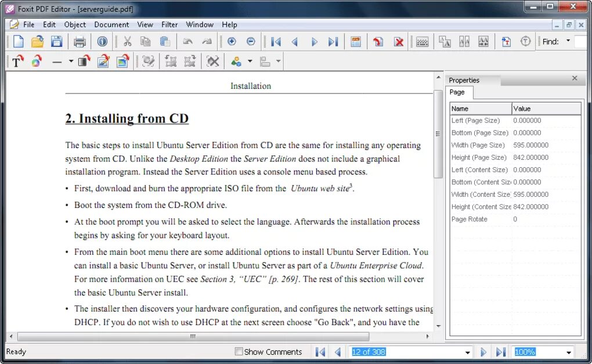Click the keyboard icon in the toolbar

click(x=422, y=42)
